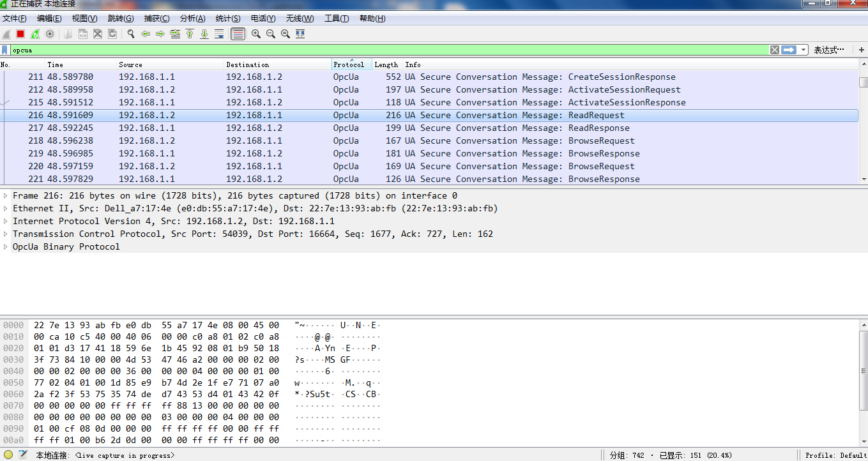Reset text to normal size

(286, 34)
